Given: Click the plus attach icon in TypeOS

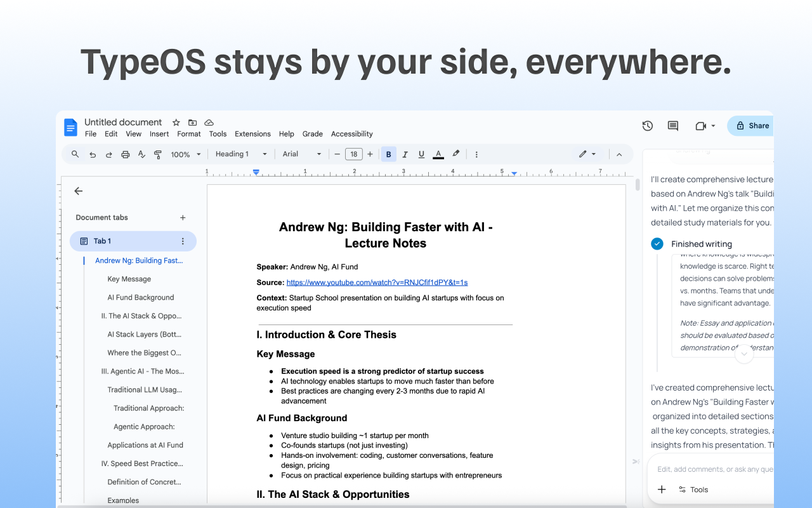Looking at the screenshot, I should point(662,490).
